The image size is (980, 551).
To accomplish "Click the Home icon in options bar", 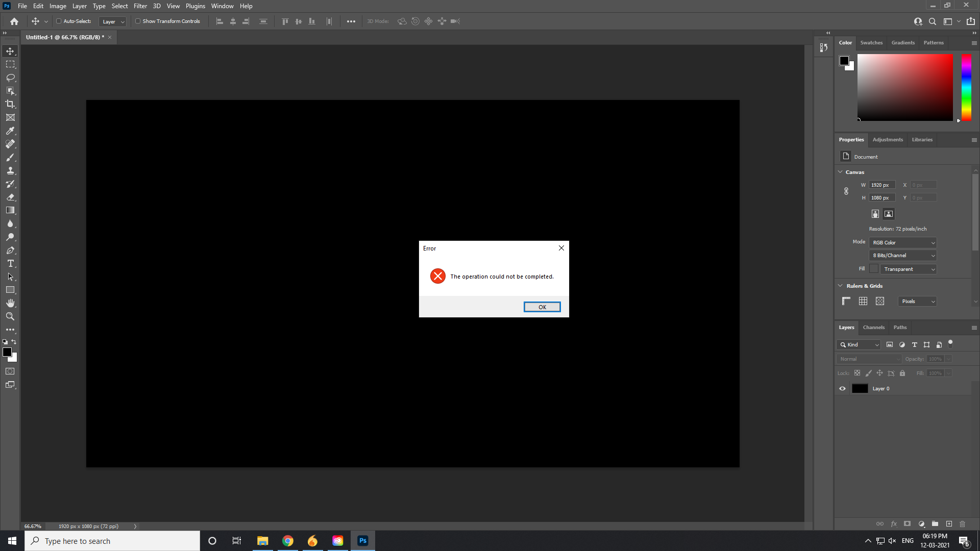I will (x=14, y=21).
